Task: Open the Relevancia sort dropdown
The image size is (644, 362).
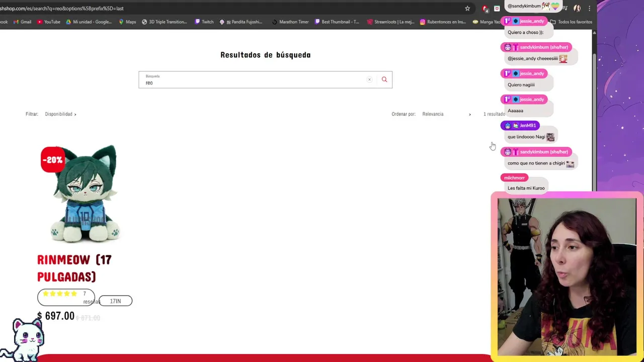Action: click(x=447, y=114)
